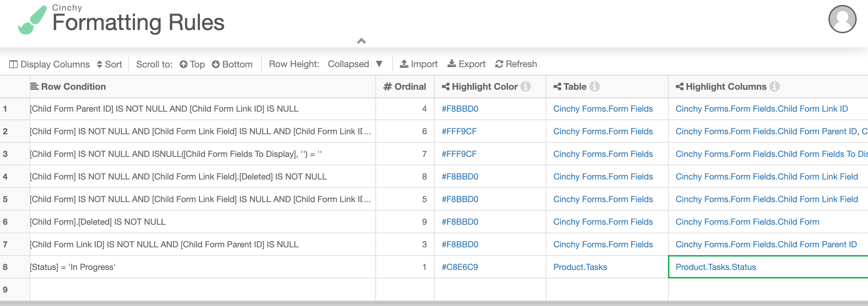Click the #F8BBD0 color in row 5
Screen dimensions: 868x306
click(x=460, y=199)
